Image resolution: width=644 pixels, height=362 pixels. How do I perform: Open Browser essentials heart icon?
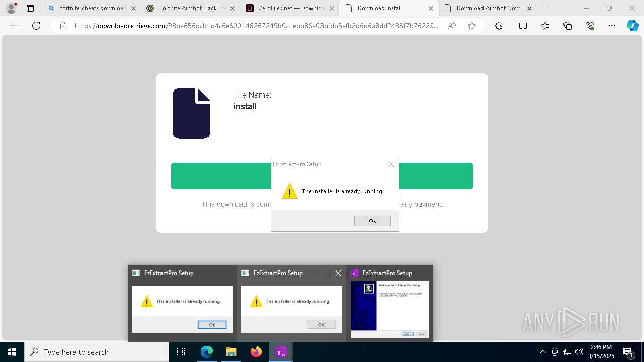(590, 26)
